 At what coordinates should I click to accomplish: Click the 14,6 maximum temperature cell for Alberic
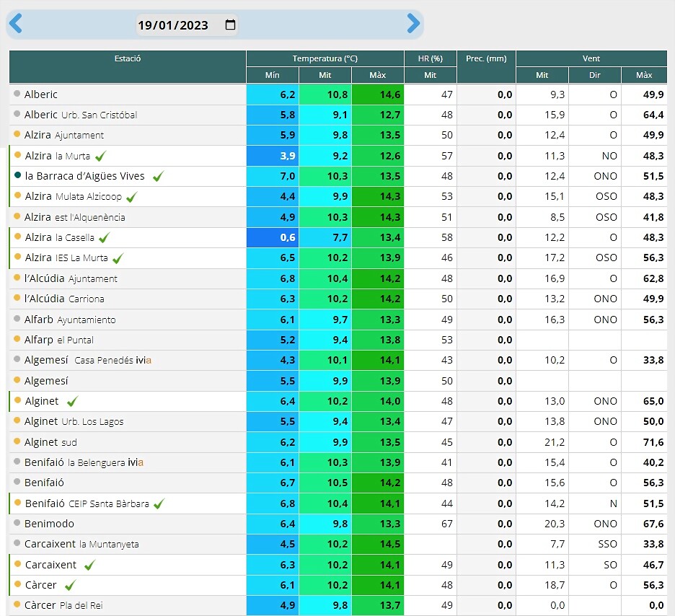pyautogui.click(x=378, y=94)
